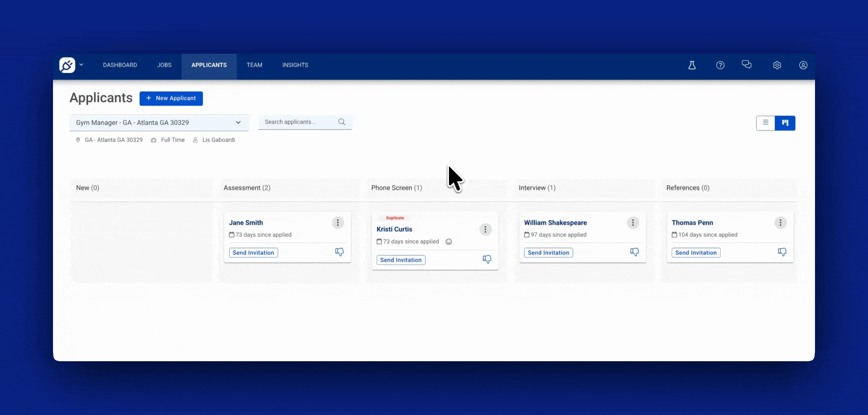Image resolution: width=868 pixels, height=415 pixels.
Task: Open the INSIGHTS navigation item
Action: (295, 65)
